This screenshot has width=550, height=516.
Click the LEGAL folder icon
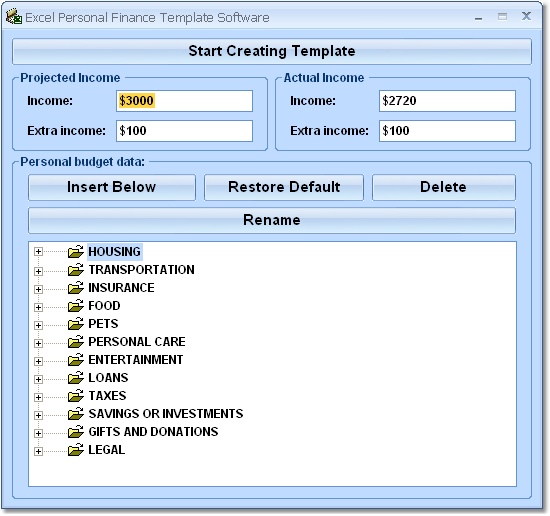click(x=75, y=450)
